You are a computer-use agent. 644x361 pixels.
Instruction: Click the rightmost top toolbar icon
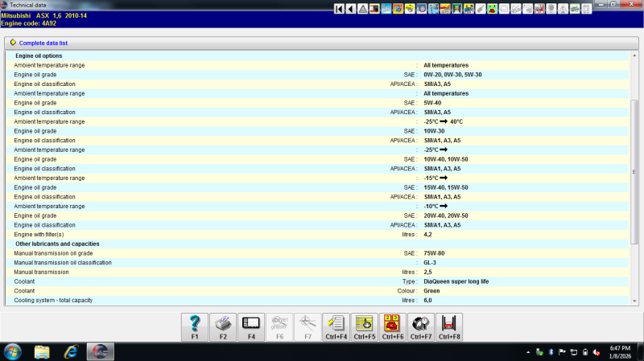tap(587, 9)
